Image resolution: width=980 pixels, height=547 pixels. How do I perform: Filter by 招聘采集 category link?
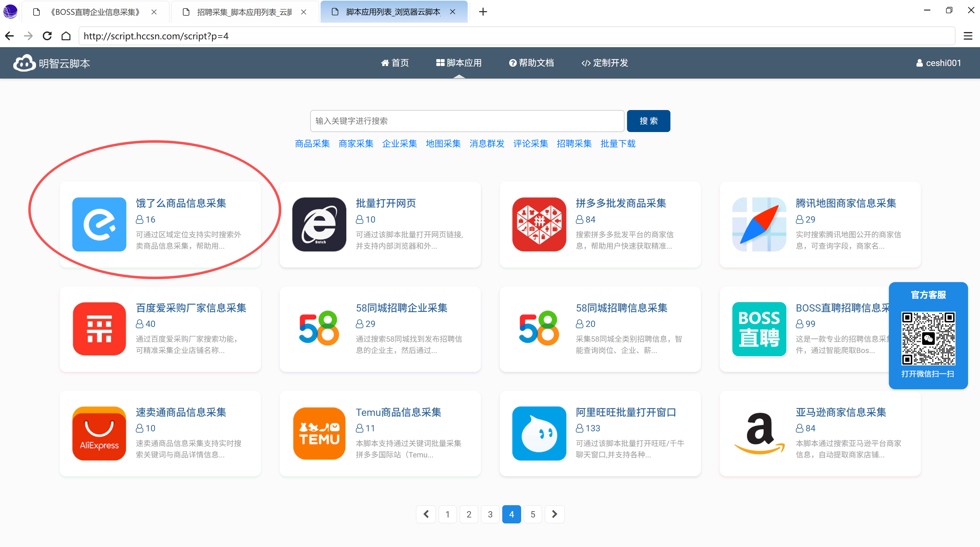tap(574, 143)
